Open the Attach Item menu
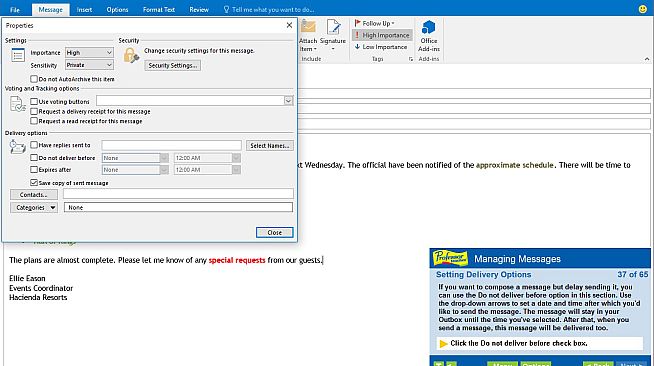The height and width of the screenshot is (366, 654). pos(308,35)
